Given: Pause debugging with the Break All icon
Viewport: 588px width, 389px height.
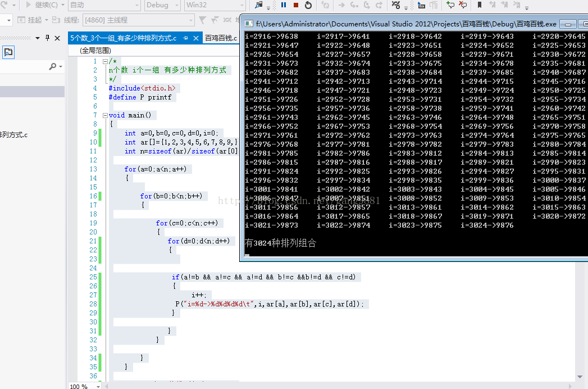Looking at the screenshot, I should 284,5.
